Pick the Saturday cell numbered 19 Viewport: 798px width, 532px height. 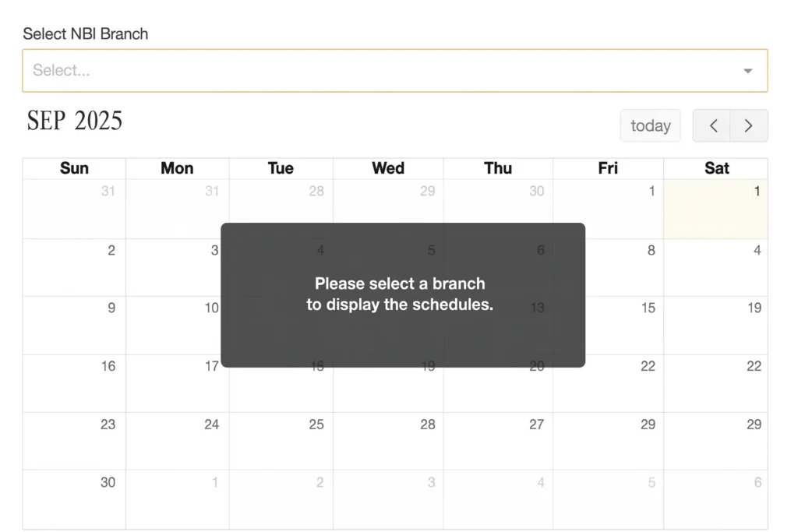pos(715,325)
